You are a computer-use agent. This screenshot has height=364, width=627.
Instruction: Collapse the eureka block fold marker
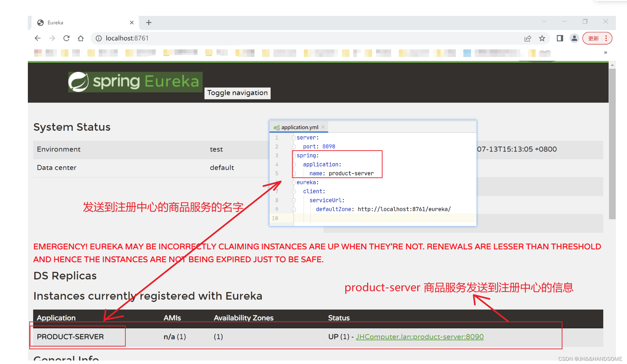click(294, 182)
